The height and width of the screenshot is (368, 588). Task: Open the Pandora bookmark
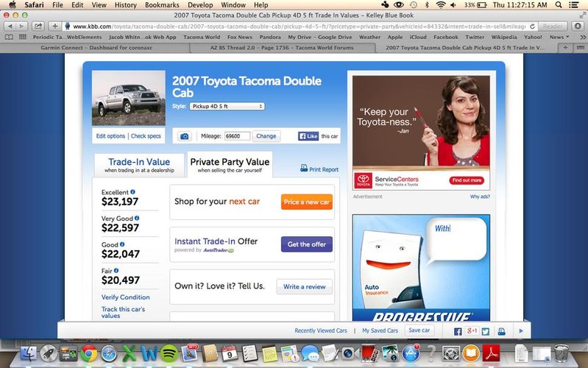tap(270, 37)
